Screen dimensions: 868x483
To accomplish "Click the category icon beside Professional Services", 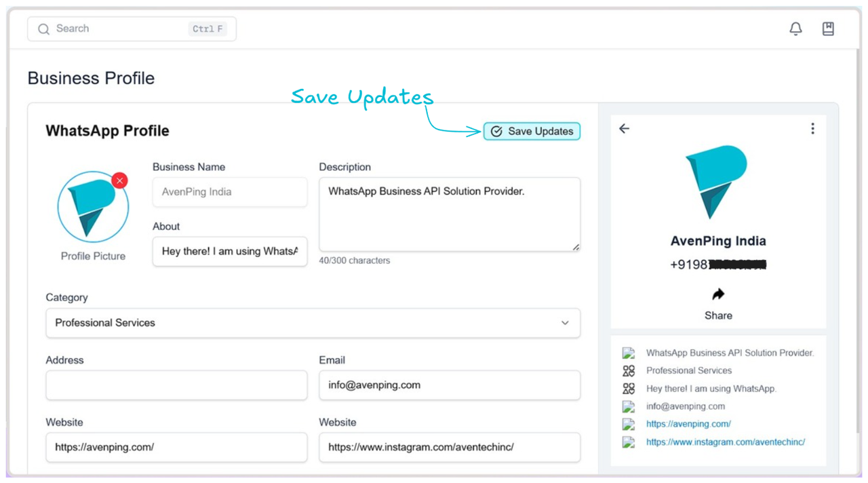I will [629, 371].
